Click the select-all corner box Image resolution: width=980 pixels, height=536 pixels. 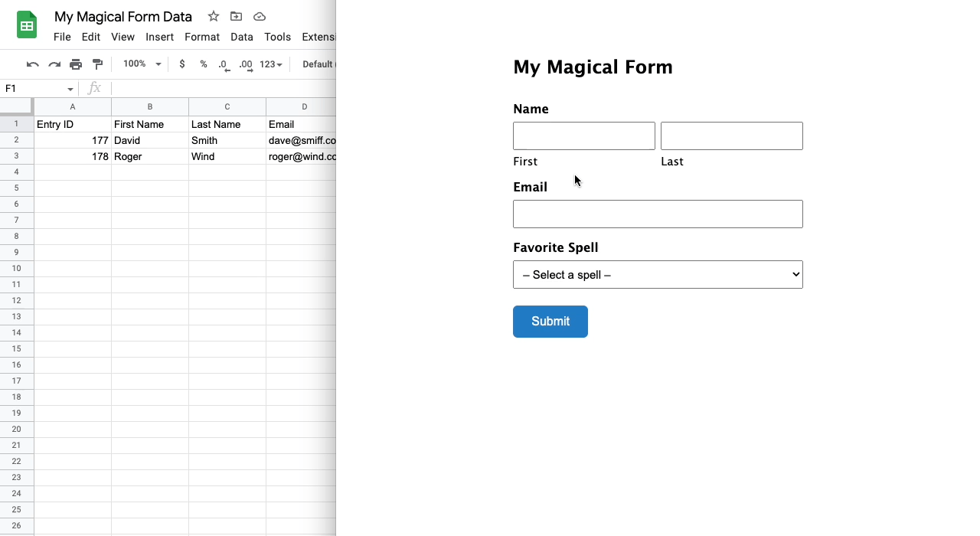pos(16,107)
